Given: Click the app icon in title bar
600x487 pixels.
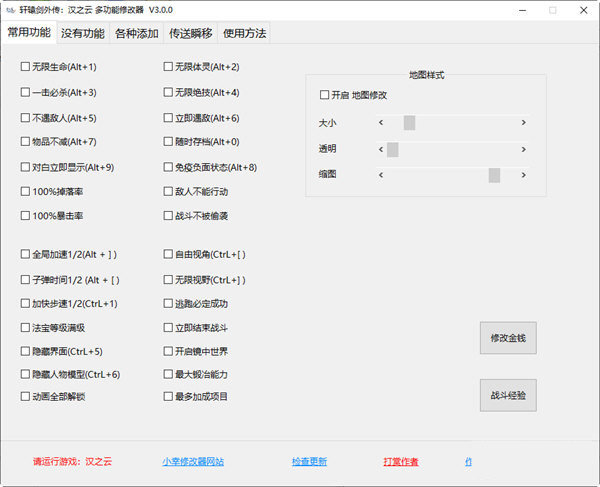Looking at the screenshot, I should (11, 10).
